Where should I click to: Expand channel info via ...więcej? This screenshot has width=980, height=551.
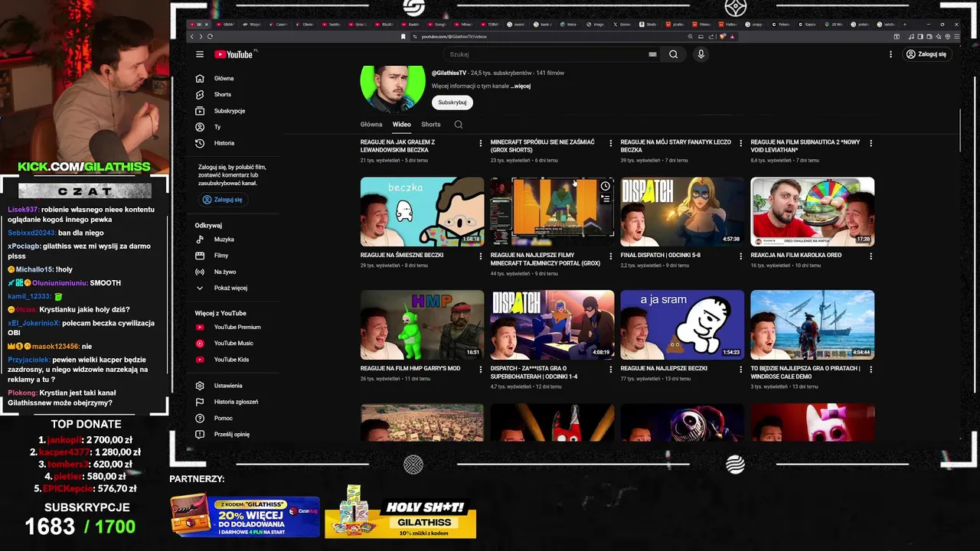click(521, 86)
